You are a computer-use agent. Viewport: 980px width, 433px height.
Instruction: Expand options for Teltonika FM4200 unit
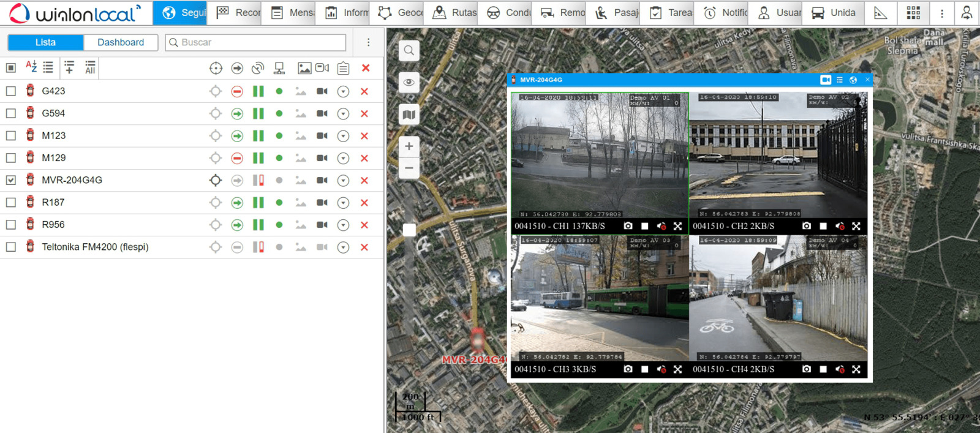(343, 247)
